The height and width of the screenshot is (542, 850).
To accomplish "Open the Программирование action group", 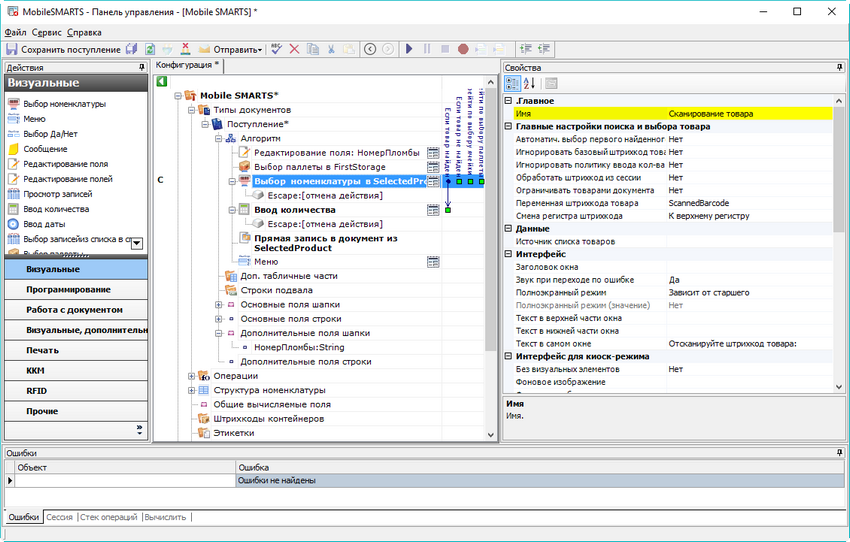I will tap(76, 289).
